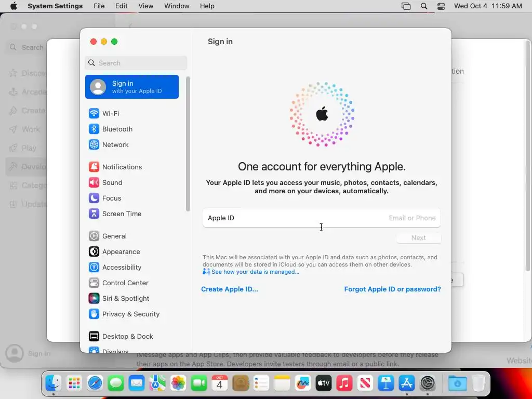Open Control Center from menu bar
This screenshot has height=399, width=532.
[x=441, y=6]
